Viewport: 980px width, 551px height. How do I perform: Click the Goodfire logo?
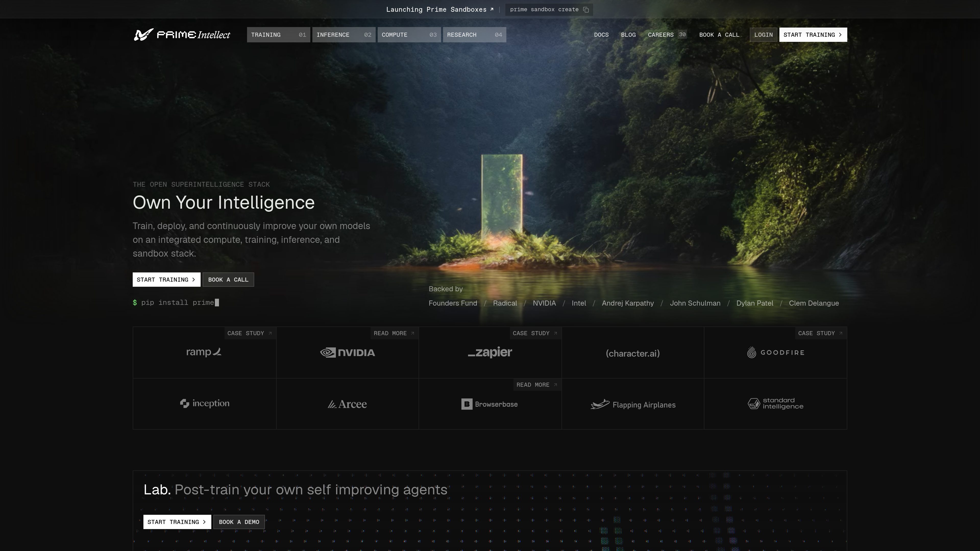(x=775, y=353)
